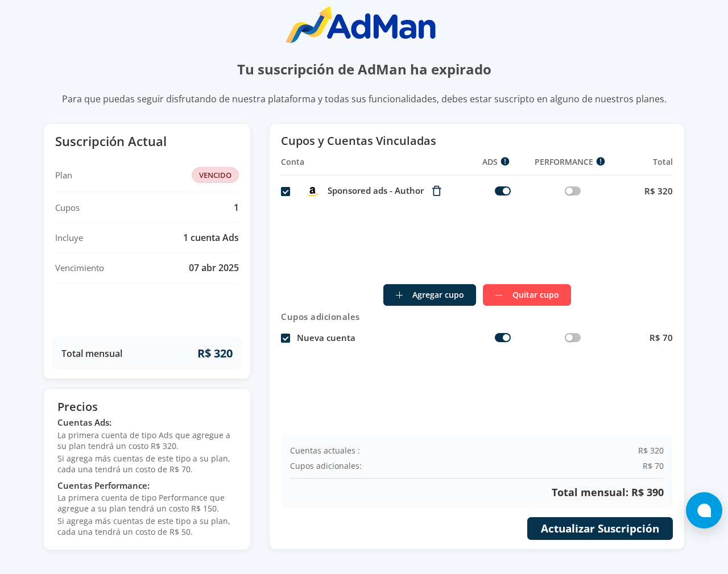Image resolution: width=728 pixels, height=574 pixels.
Task: Click the Nueva cuenta label
Action: pyautogui.click(x=326, y=338)
